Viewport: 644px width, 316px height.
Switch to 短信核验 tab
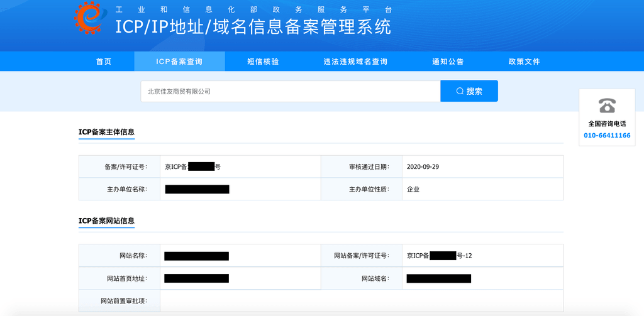tap(264, 62)
